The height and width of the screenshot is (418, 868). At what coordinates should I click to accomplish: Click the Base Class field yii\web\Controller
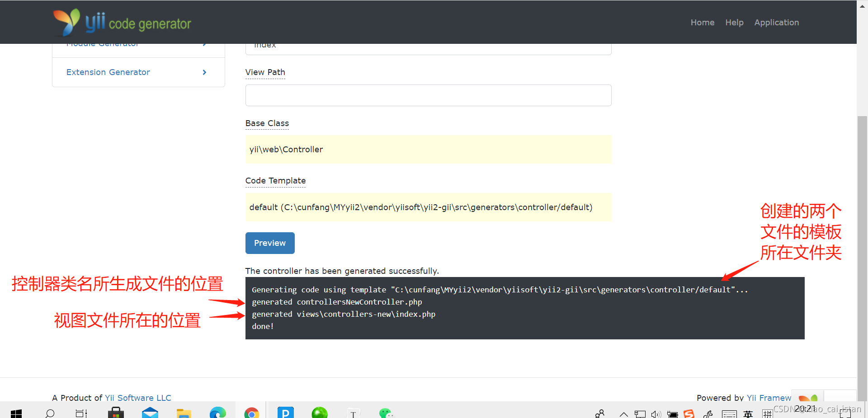[428, 150]
